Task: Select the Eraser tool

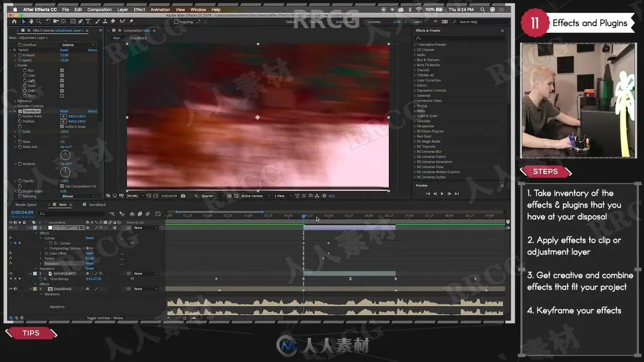Action: click(113, 22)
